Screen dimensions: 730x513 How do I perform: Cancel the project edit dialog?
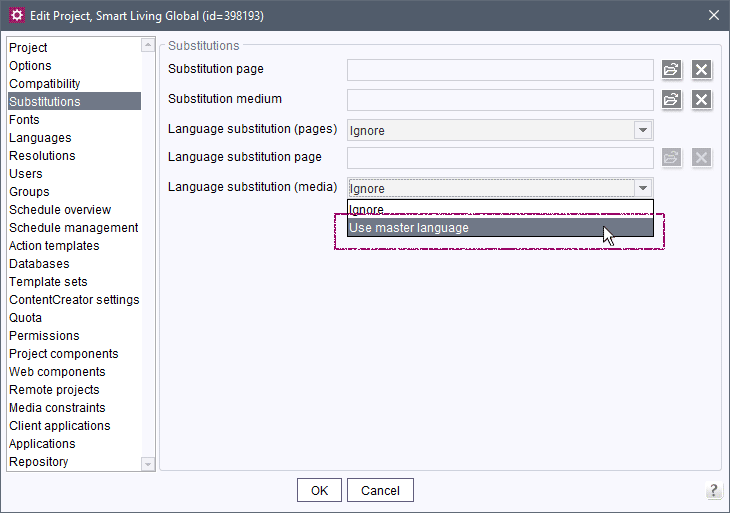coord(380,490)
